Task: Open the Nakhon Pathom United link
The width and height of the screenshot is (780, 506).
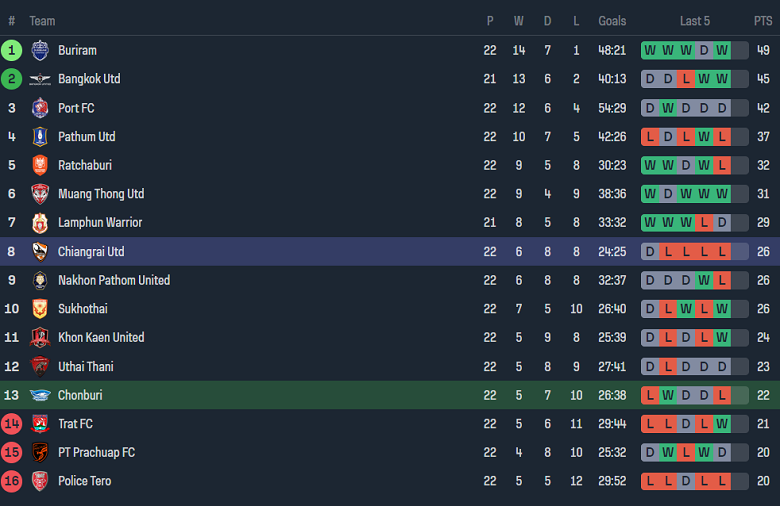Action: (113, 280)
